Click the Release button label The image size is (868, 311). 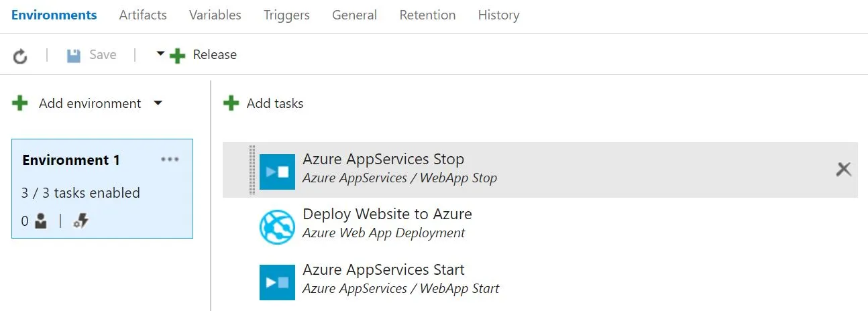215,55
